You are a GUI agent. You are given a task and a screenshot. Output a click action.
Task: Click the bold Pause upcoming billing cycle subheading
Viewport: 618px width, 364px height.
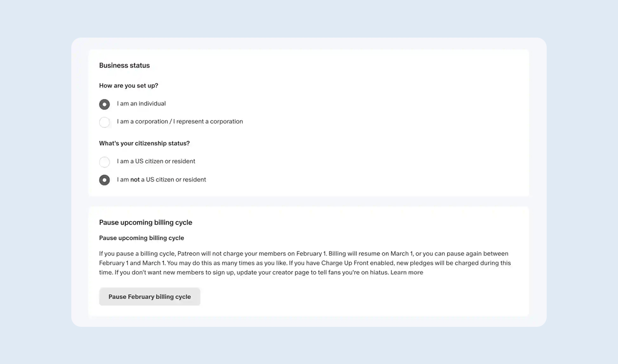[x=141, y=238]
